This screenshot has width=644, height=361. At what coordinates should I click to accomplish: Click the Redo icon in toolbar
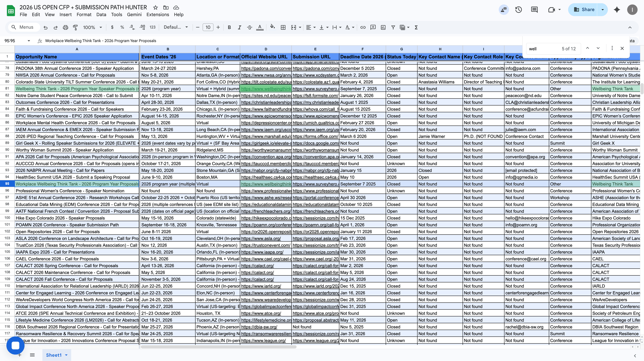coord(55,28)
